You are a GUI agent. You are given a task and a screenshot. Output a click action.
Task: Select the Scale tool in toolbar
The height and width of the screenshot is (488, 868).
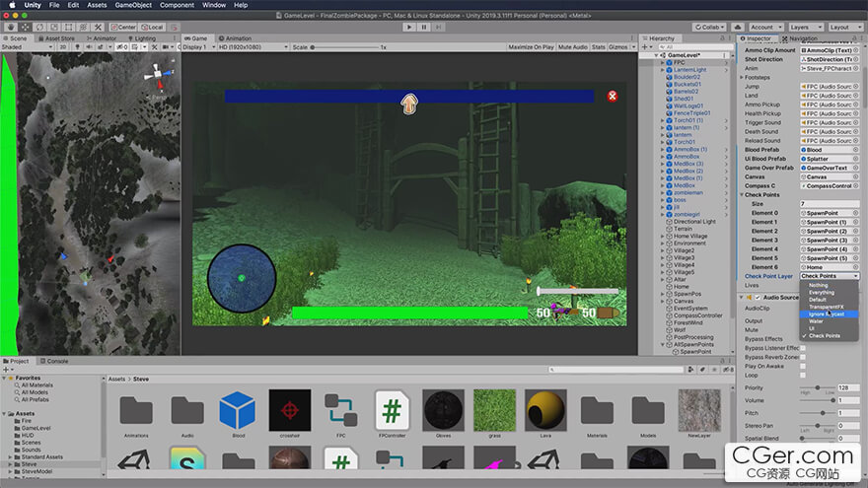54,27
